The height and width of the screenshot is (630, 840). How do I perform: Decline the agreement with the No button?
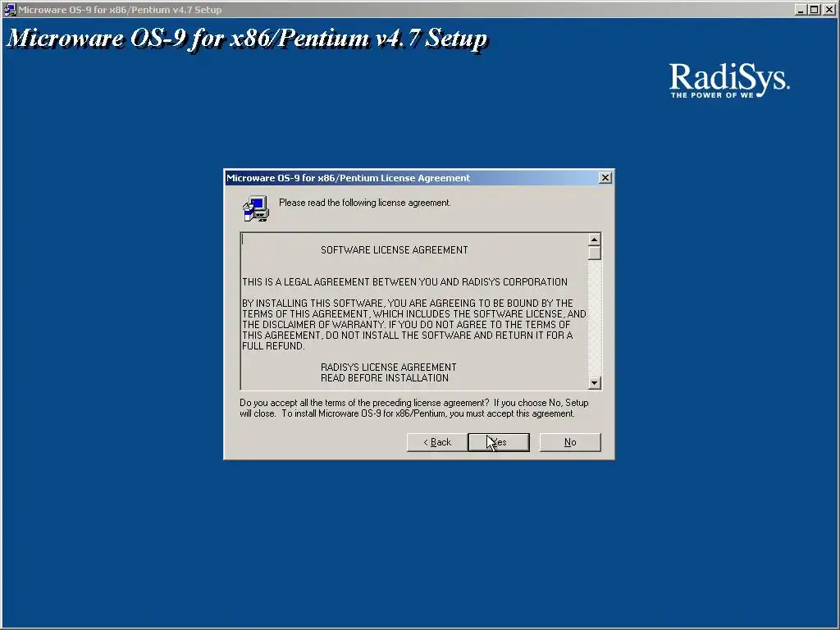(x=570, y=442)
